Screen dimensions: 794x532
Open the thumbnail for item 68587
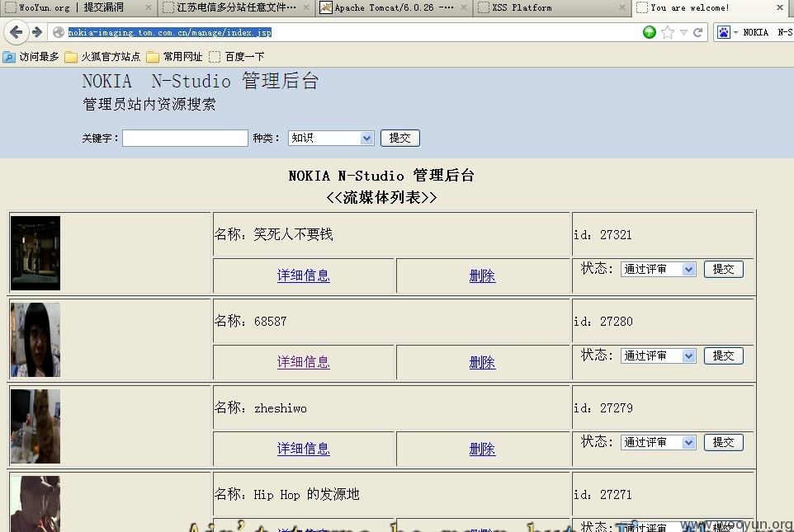(x=35, y=340)
